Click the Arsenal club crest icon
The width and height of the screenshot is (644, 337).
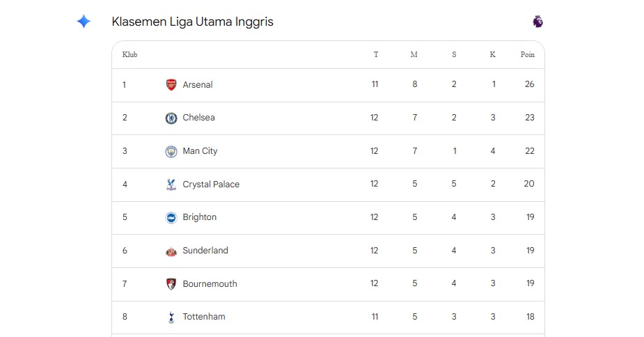point(171,85)
